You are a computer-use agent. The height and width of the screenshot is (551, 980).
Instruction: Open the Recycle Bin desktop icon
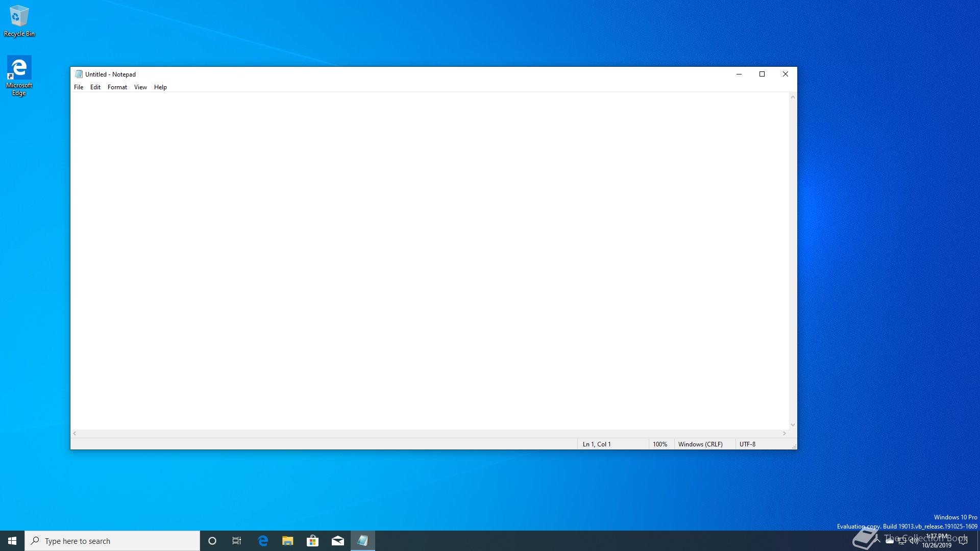coord(19,20)
